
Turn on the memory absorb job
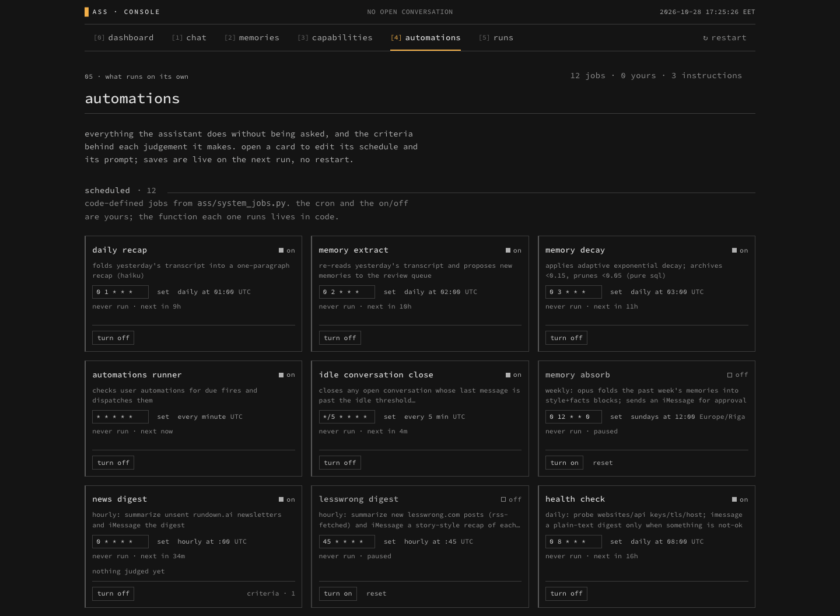pos(564,463)
